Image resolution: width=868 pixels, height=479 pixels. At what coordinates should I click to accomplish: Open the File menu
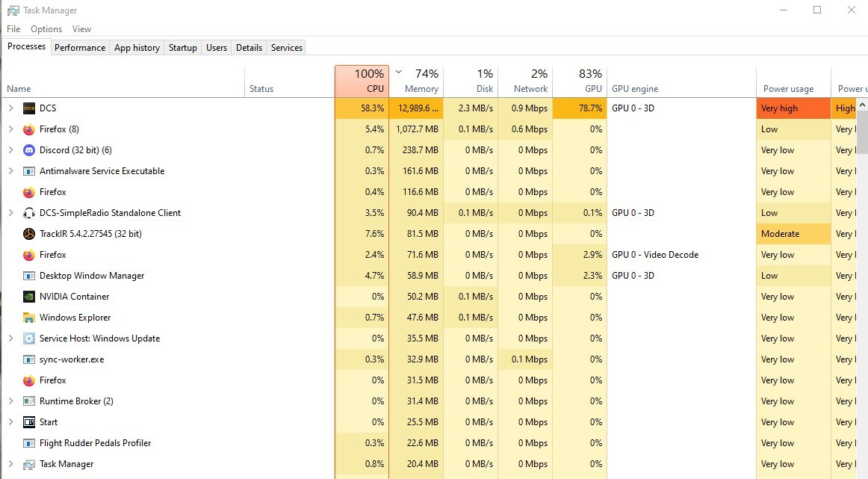point(13,29)
